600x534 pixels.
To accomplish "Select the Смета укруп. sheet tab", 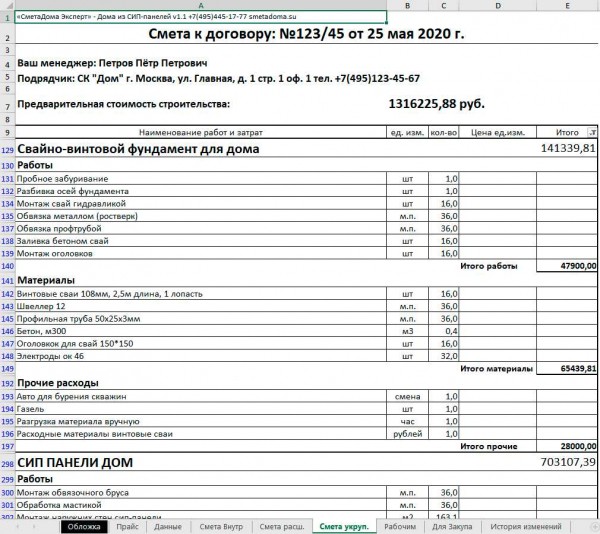I will (x=344, y=527).
